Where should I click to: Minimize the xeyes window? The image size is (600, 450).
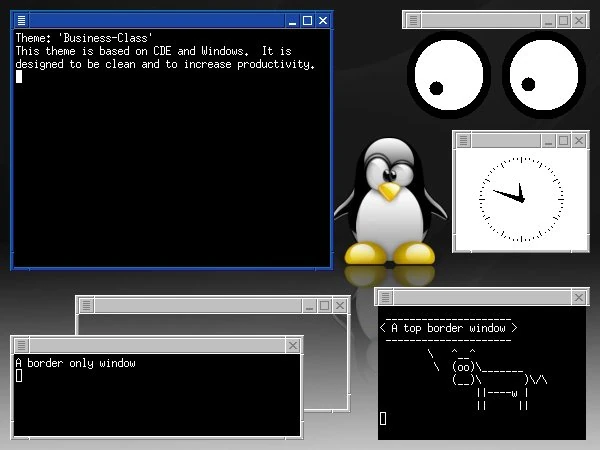pyautogui.click(x=548, y=20)
